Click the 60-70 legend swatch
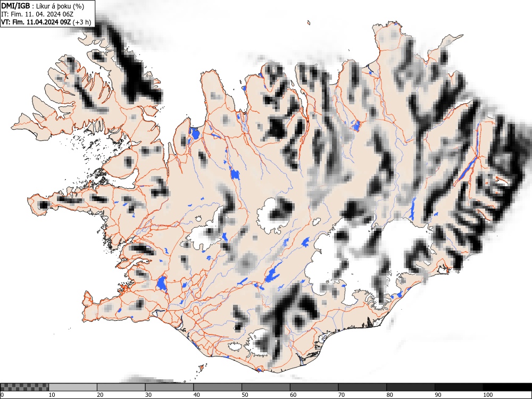 314,387
